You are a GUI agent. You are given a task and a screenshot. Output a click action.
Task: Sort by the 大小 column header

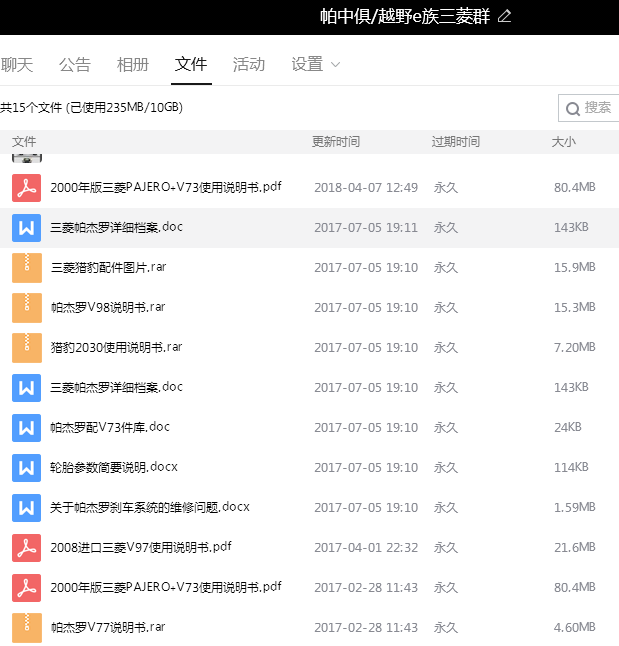tap(564, 142)
